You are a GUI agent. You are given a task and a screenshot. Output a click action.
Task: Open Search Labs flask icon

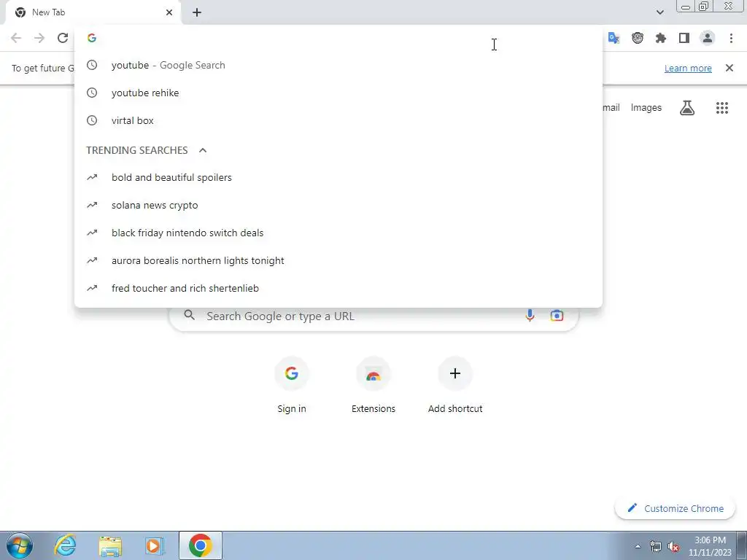point(687,108)
